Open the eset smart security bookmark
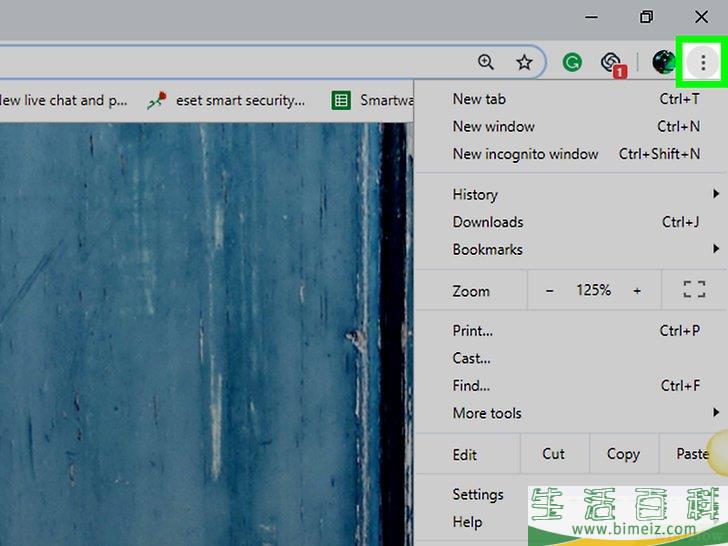The height and width of the screenshot is (546, 728). point(226,100)
